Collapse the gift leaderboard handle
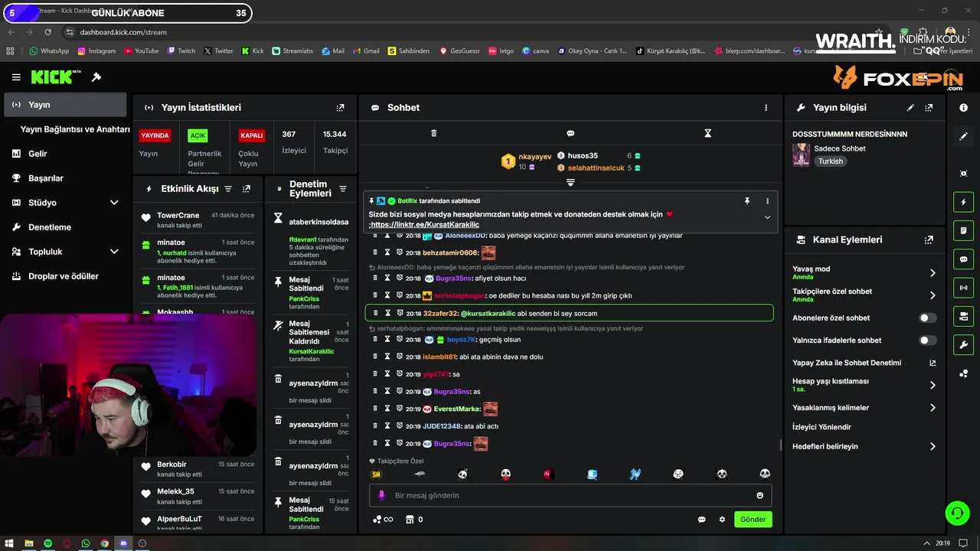Screen dimensions: 980x551 click(570, 182)
